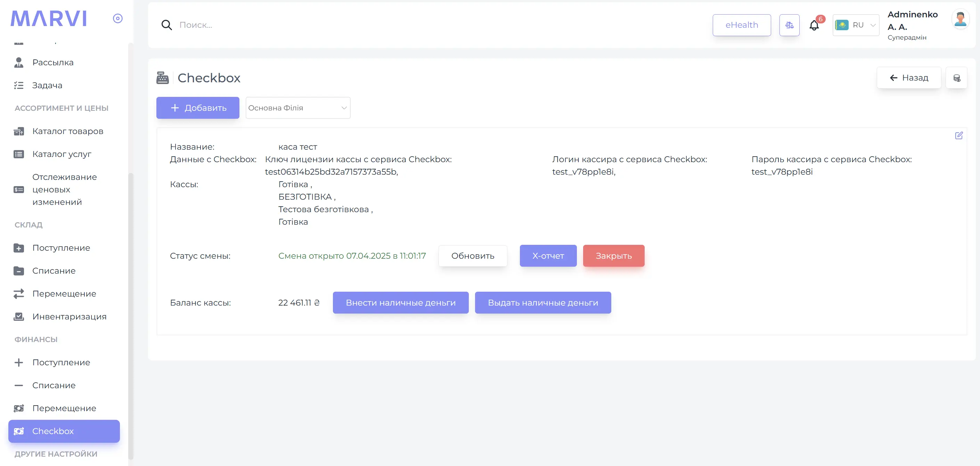Click the register name каса тест

coord(297,147)
